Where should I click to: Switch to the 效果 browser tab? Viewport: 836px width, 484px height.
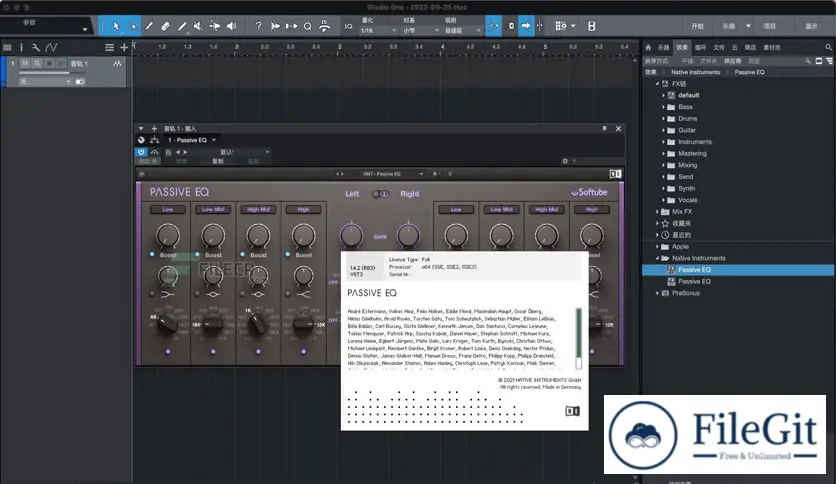pyautogui.click(x=682, y=47)
